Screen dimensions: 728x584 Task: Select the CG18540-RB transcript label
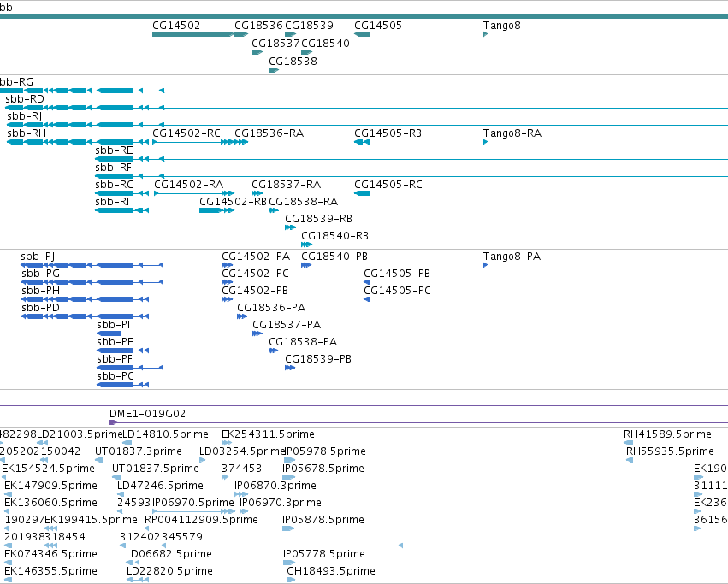click(x=335, y=236)
